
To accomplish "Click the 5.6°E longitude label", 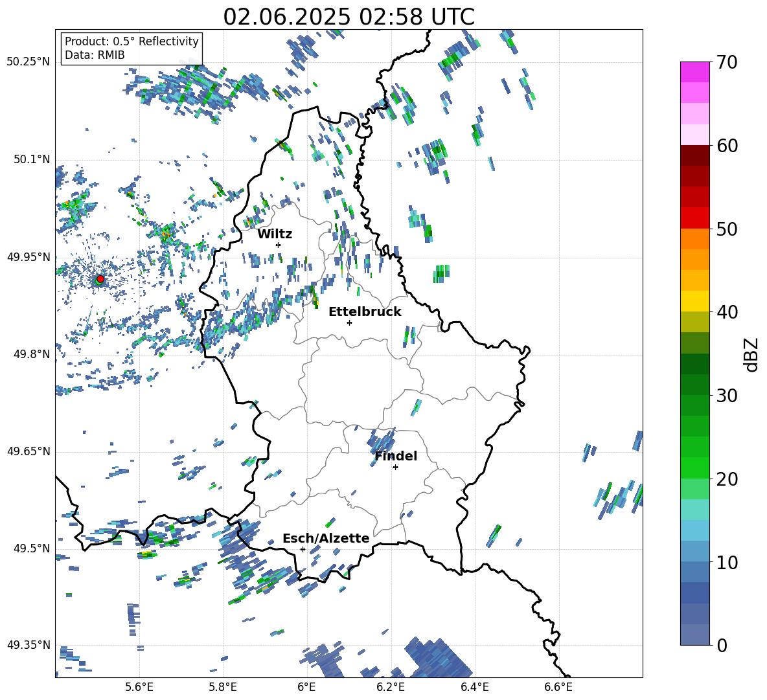I will coord(139,687).
